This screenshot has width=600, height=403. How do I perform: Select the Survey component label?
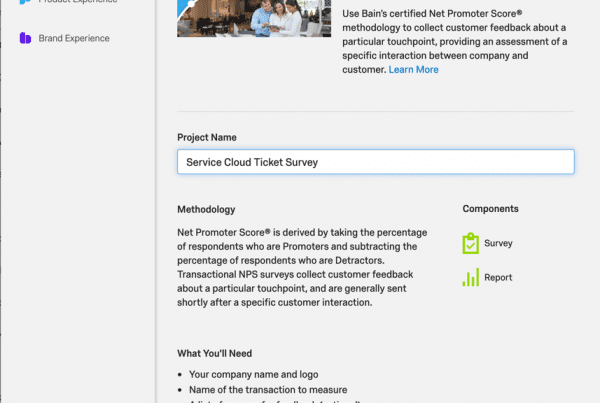click(x=498, y=243)
